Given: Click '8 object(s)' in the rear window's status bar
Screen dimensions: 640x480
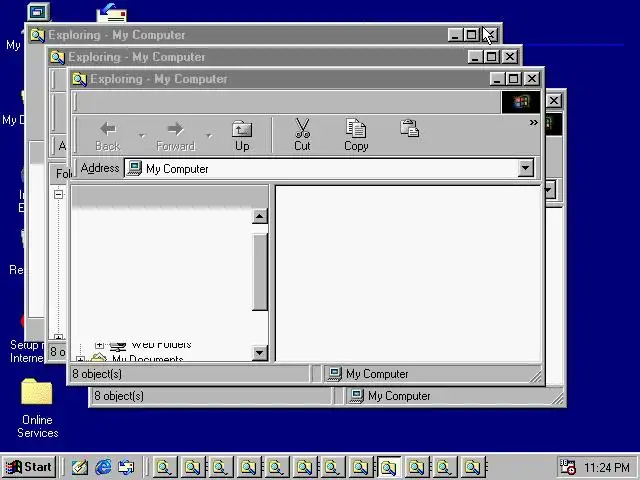Looking at the screenshot, I should pyautogui.click(x=119, y=396).
